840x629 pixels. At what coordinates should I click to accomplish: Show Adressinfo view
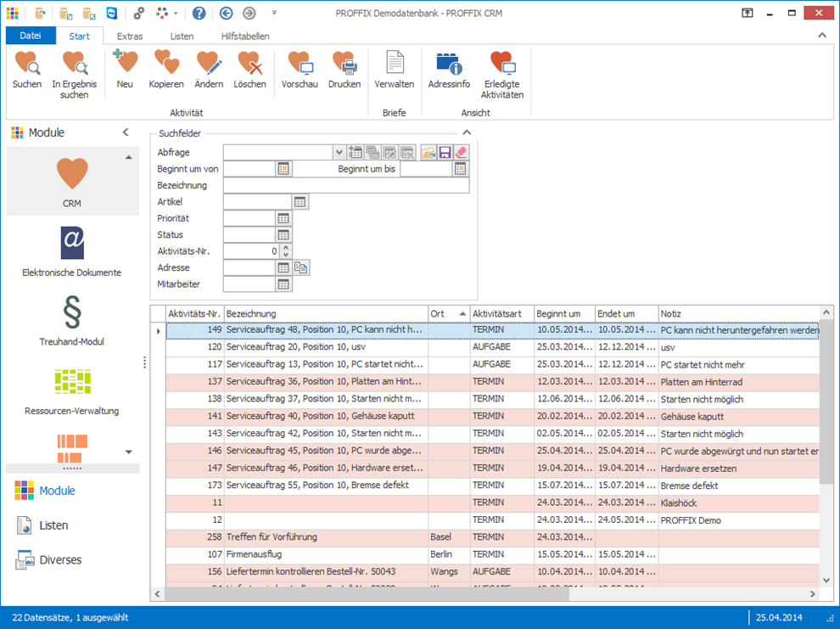click(x=449, y=69)
